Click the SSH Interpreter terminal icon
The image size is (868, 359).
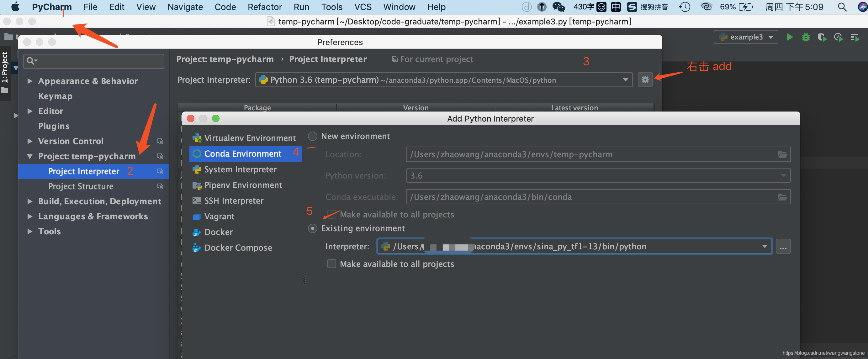coord(197,200)
